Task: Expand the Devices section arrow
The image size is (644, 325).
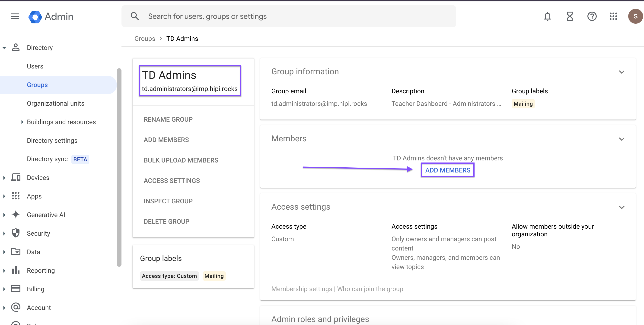Action: click(x=4, y=178)
